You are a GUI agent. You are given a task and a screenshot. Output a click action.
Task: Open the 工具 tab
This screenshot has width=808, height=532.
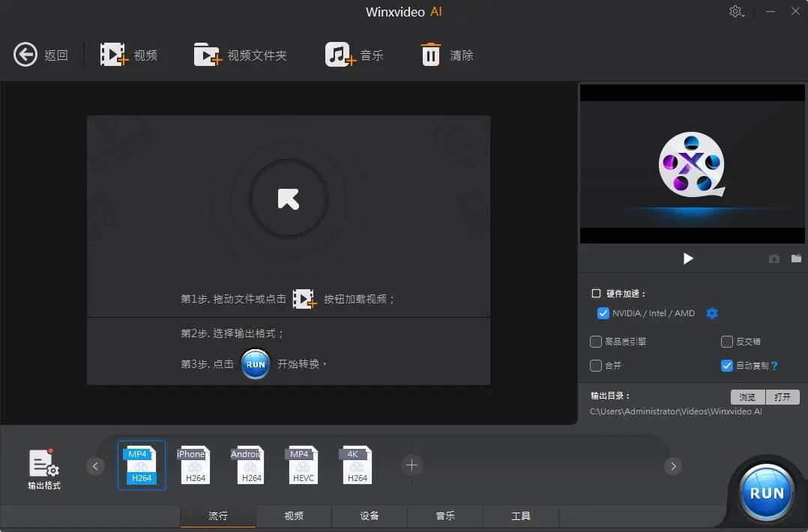click(x=520, y=516)
